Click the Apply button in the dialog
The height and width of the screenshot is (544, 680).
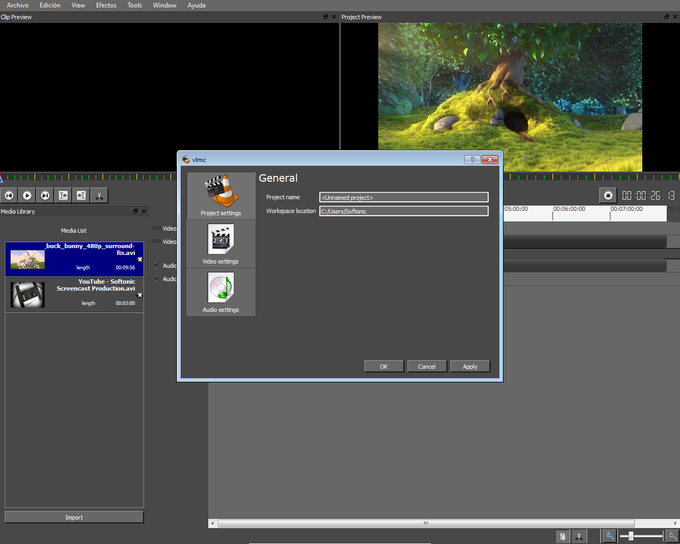click(x=470, y=366)
